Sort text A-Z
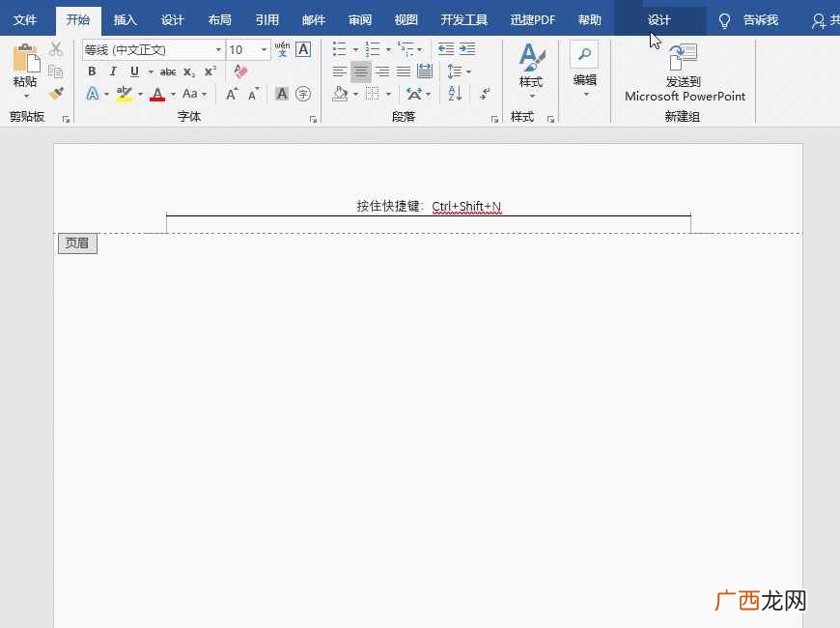Viewport: 840px width, 628px height. pos(455,94)
